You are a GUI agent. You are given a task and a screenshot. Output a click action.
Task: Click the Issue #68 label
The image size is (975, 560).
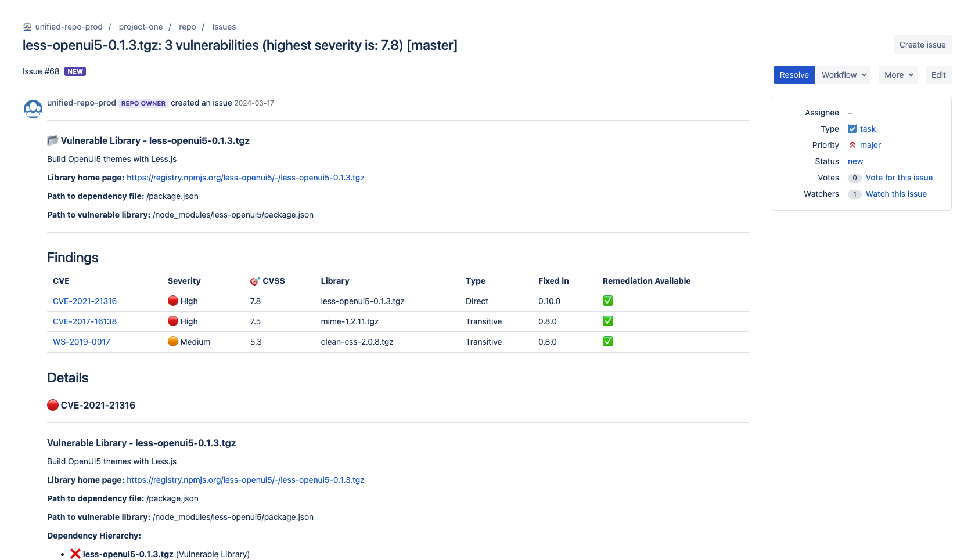coord(41,71)
